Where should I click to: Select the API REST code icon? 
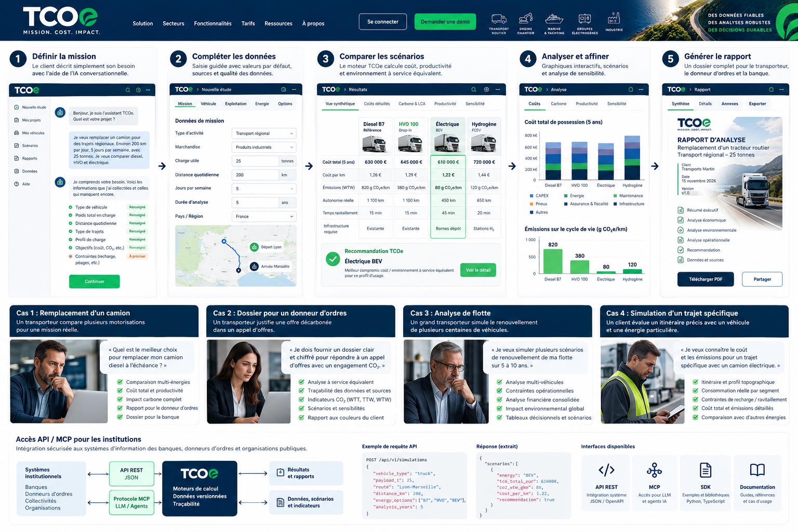tap(606, 470)
